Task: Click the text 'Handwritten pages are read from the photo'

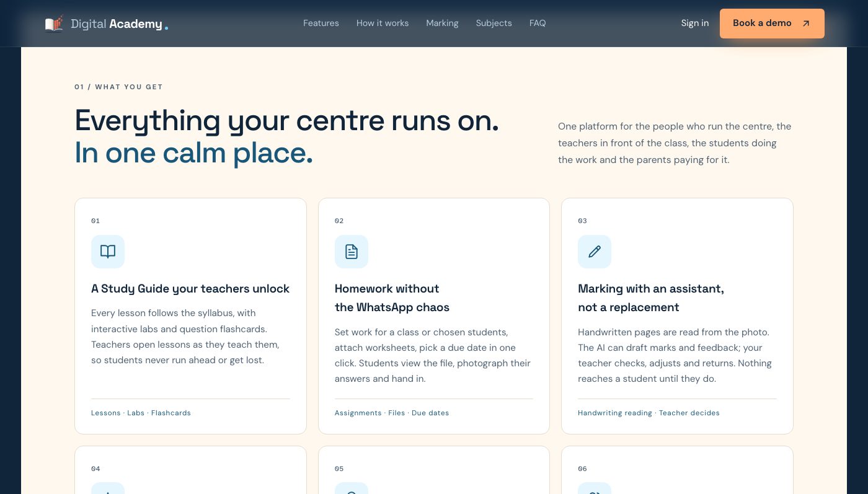Action: click(675, 355)
